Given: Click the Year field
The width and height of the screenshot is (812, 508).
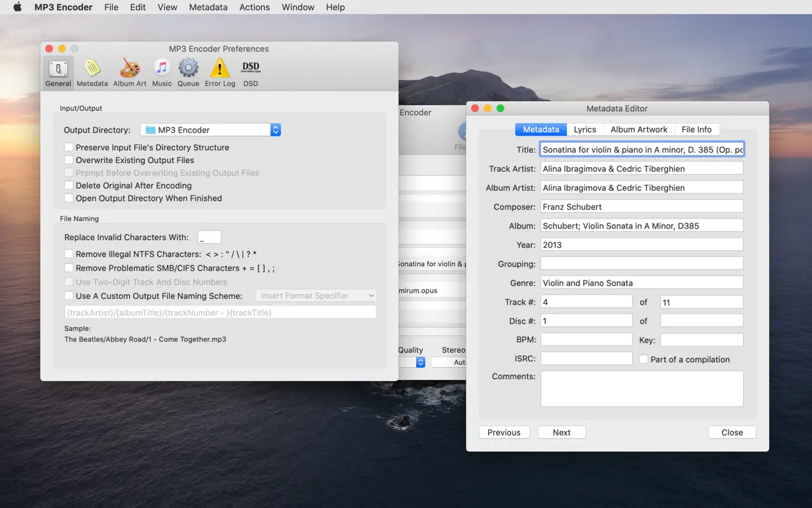Looking at the screenshot, I should click(x=642, y=244).
